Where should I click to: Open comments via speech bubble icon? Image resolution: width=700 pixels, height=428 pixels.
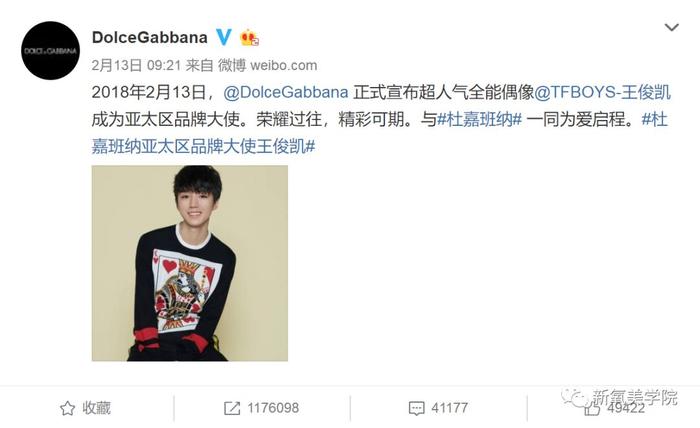tap(417, 408)
